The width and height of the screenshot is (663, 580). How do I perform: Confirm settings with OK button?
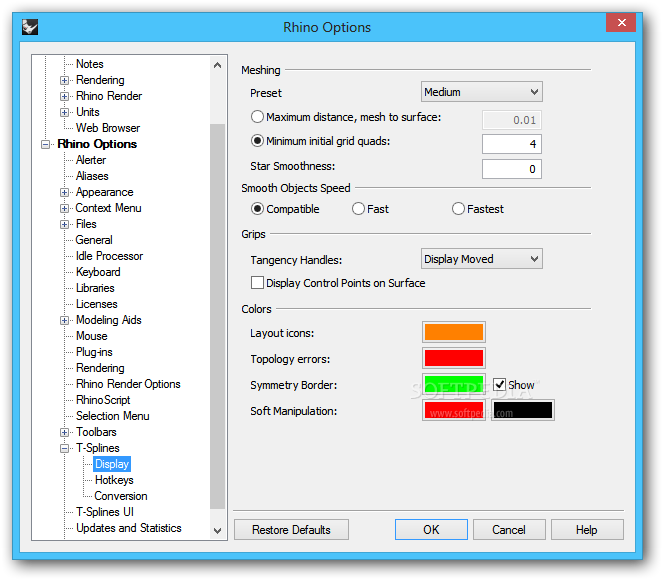coord(431,530)
